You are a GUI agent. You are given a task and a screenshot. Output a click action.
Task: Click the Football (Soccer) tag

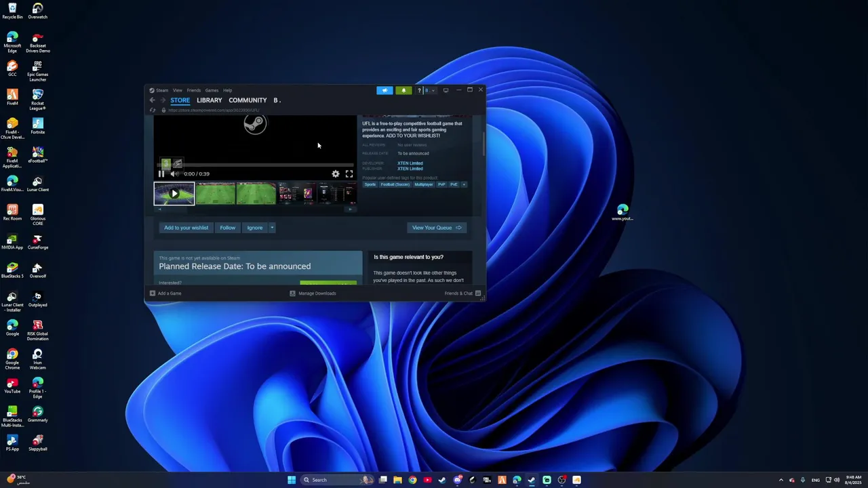(395, 184)
